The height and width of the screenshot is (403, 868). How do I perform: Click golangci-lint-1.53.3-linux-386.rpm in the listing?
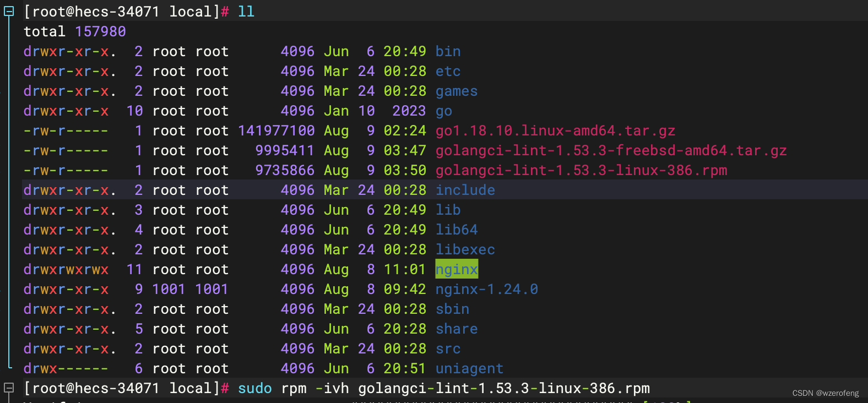582,170
